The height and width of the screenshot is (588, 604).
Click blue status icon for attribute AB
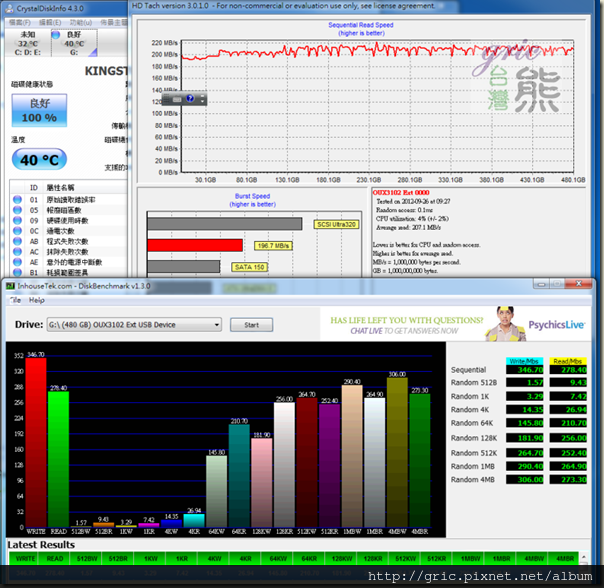17,241
